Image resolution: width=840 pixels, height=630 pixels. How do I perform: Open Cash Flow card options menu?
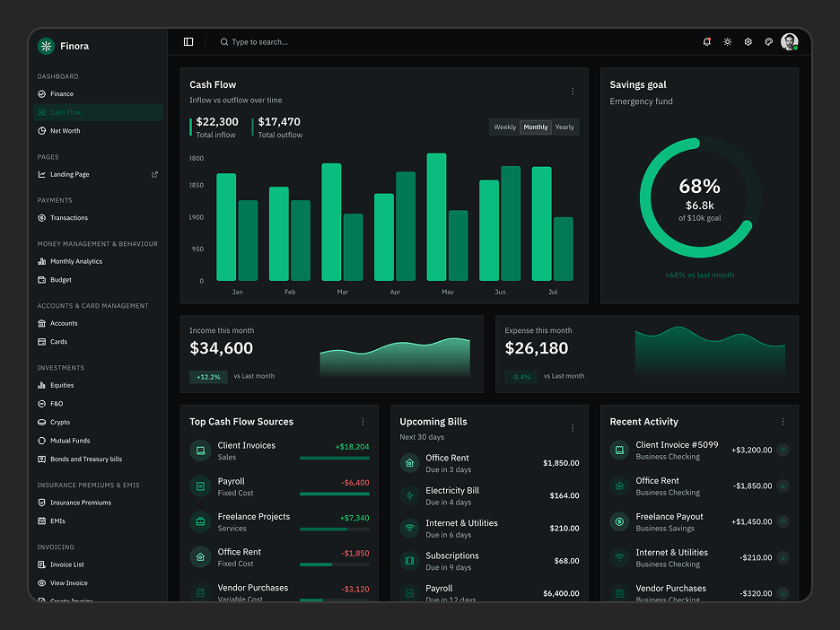tap(573, 91)
